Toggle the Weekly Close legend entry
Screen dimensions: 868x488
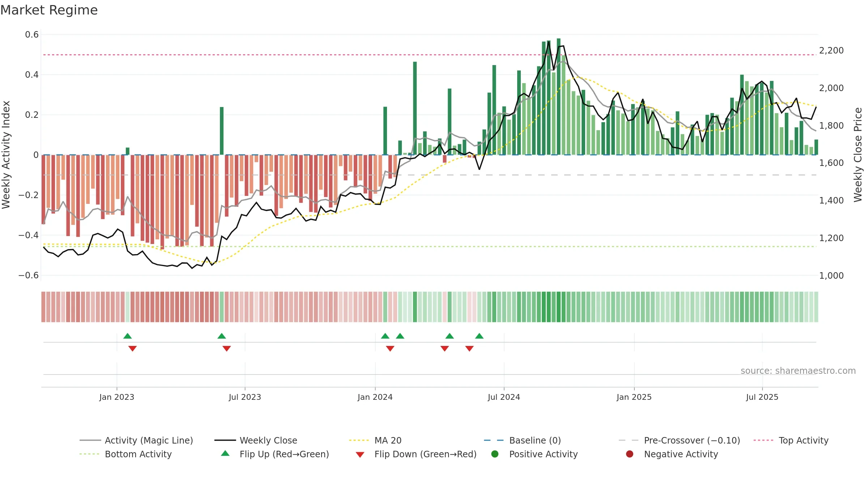(x=256, y=440)
